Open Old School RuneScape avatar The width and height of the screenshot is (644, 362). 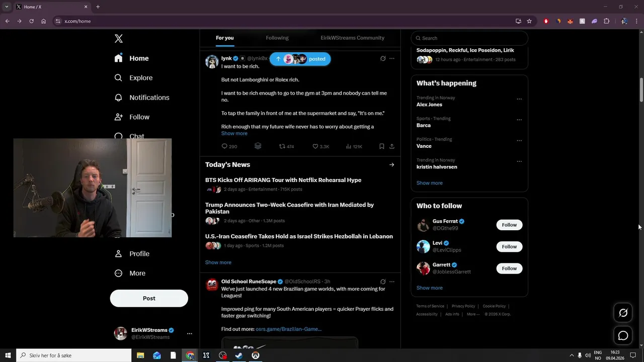tap(212, 285)
